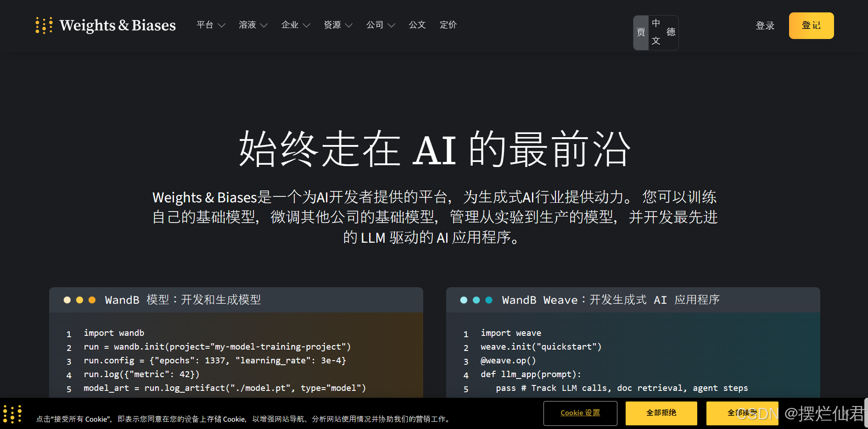Switch language to 中文
Image resolution: width=868 pixels, height=429 pixels.
pos(656,32)
